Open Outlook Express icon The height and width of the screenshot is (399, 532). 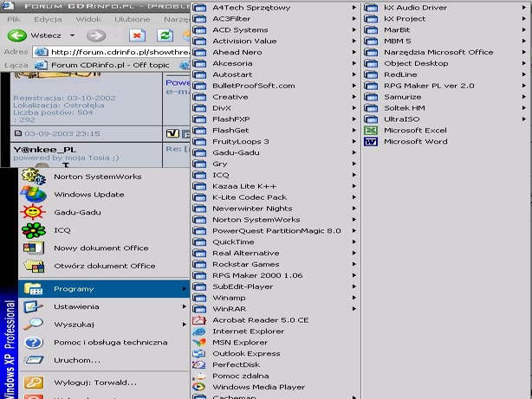click(199, 354)
